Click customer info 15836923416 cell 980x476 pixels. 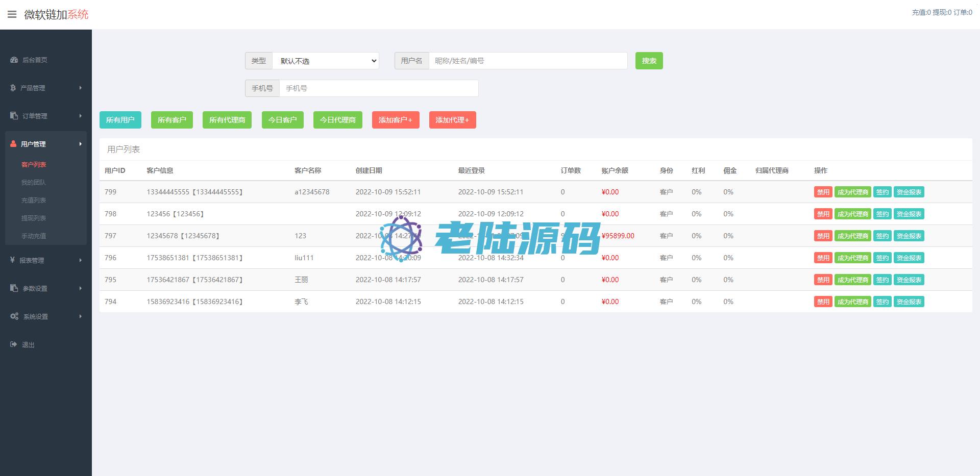click(x=194, y=302)
